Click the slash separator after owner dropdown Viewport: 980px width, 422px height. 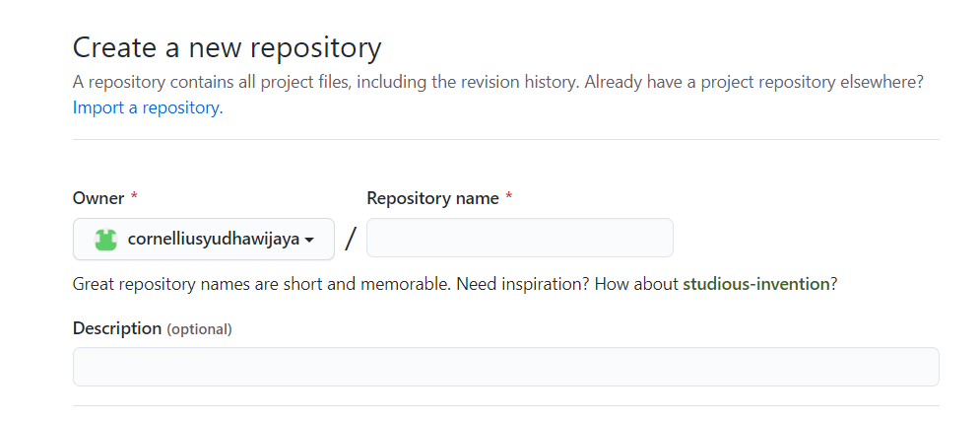[x=351, y=240]
